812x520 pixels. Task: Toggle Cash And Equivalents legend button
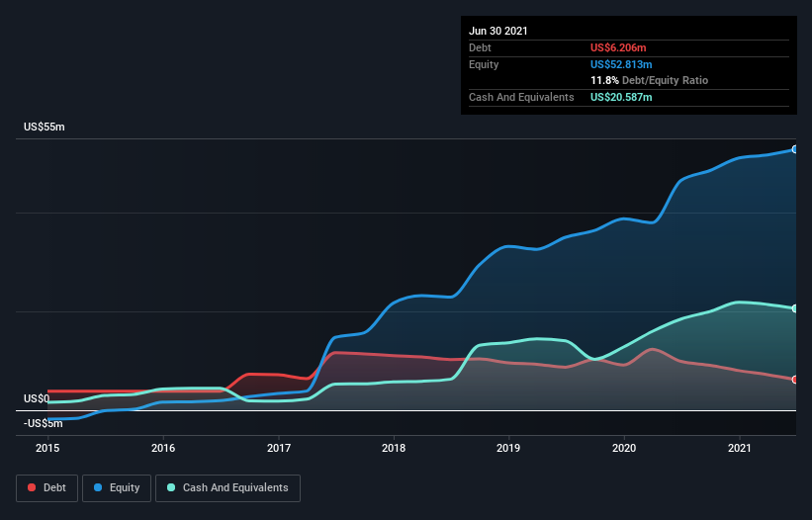click(x=227, y=488)
